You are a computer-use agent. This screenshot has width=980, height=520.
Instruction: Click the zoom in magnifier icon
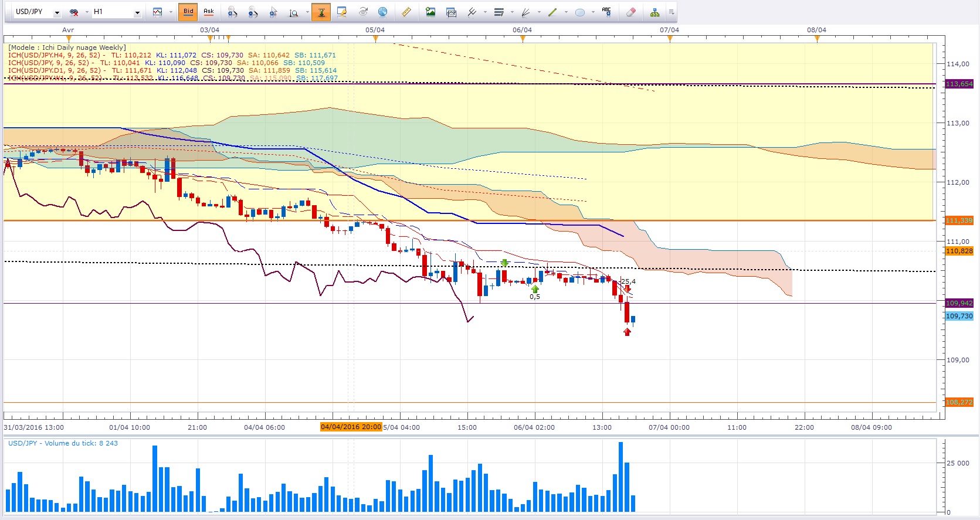pyautogui.click(x=233, y=12)
